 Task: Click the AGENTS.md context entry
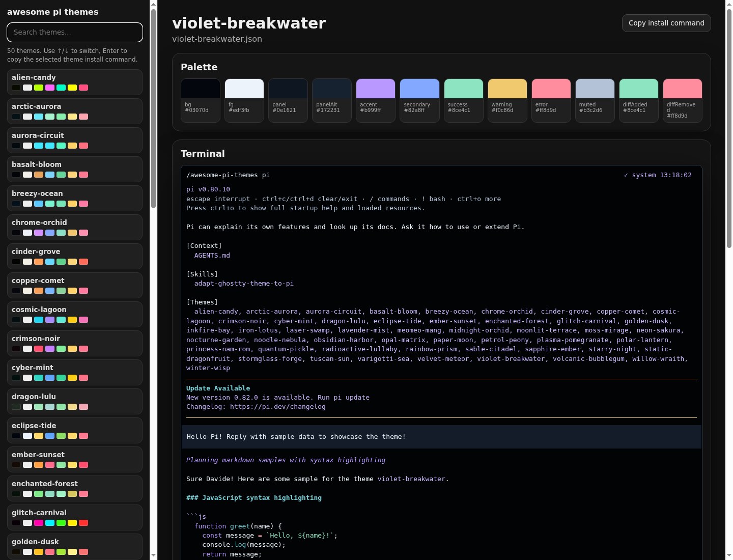(x=212, y=256)
